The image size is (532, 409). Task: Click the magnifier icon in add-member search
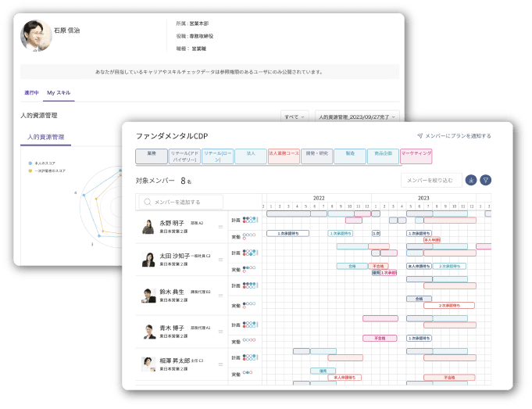click(147, 202)
